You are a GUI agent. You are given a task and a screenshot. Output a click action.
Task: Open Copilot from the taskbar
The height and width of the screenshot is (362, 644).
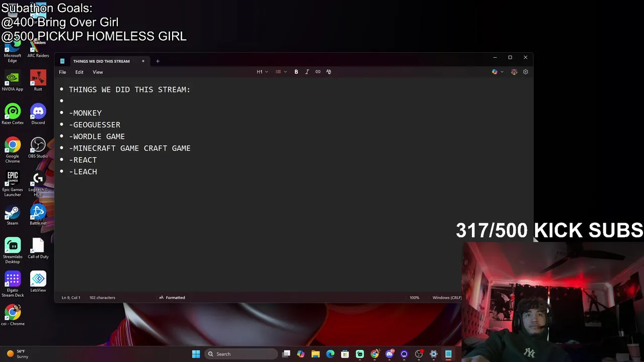[301, 354]
